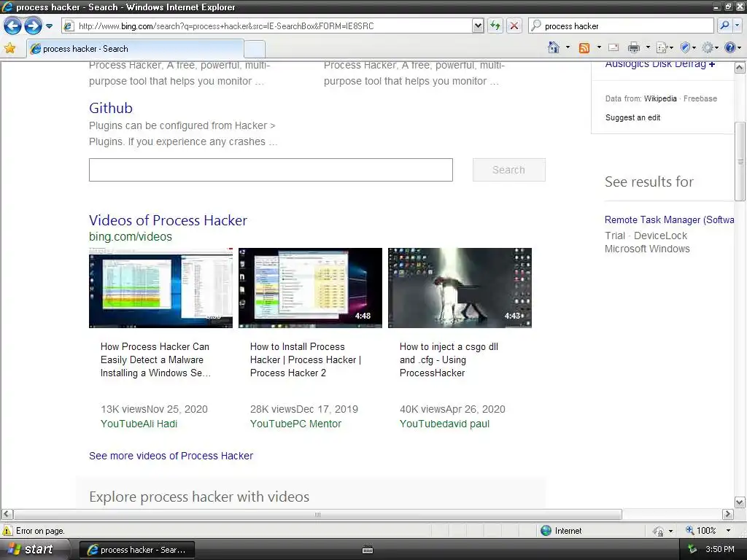
Task: Open the Page menu icon
Action: pyautogui.click(x=665, y=47)
